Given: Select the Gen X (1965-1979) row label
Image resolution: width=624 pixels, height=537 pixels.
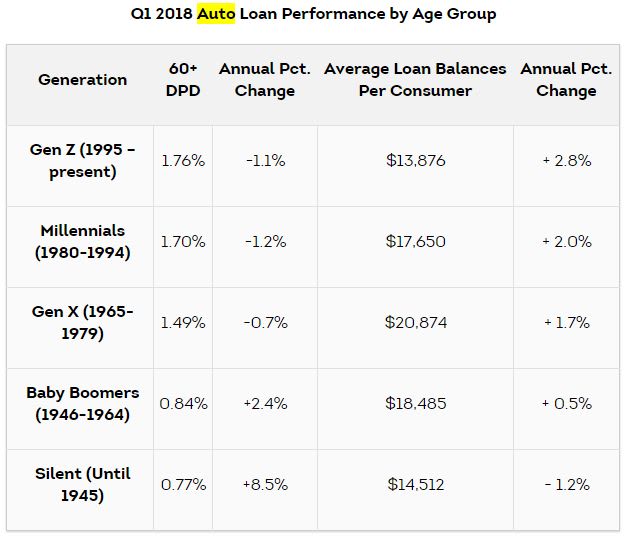Looking at the screenshot, I should (83, 322).
